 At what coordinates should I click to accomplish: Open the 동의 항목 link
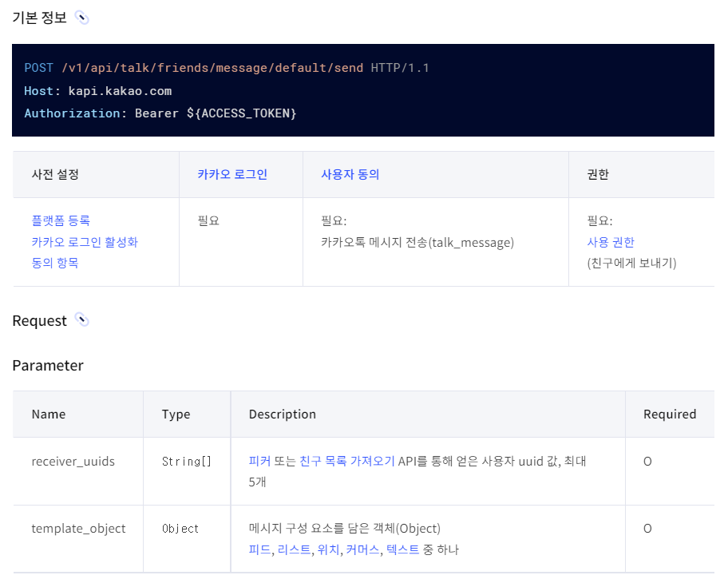click(x=55, y=263)
